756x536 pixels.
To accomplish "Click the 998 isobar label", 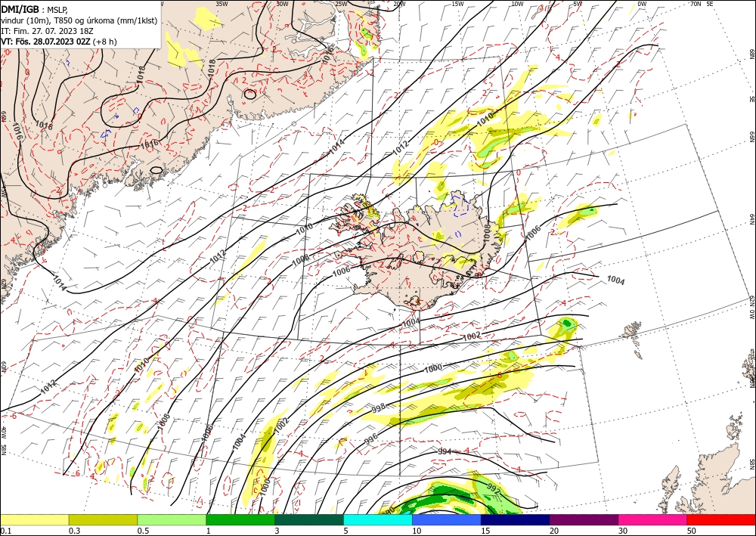I will (379, 409).
